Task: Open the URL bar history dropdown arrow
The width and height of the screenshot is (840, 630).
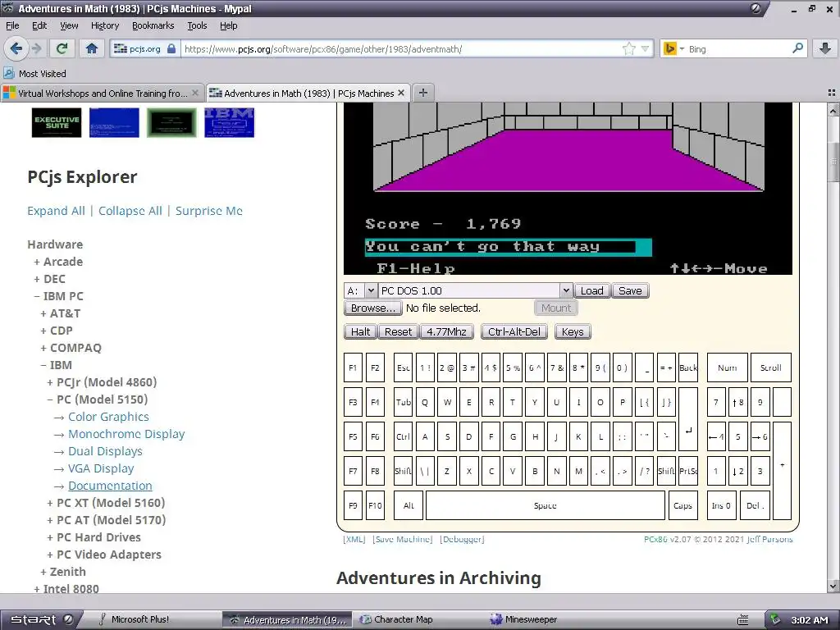Action: click(646, 48)
